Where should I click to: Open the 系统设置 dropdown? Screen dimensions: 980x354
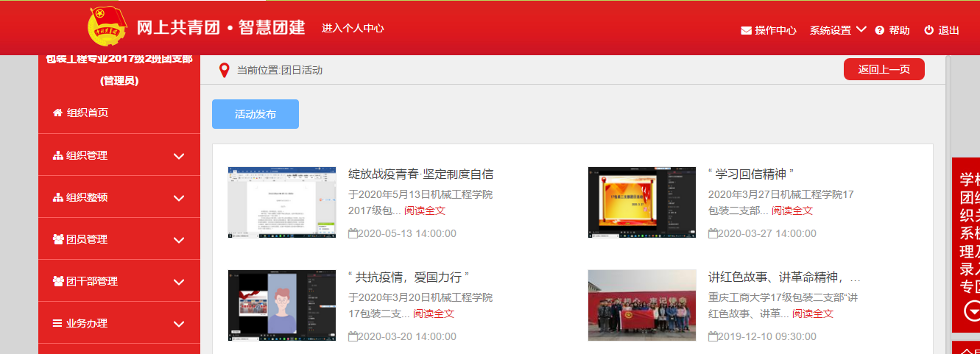tap(837, 30)
